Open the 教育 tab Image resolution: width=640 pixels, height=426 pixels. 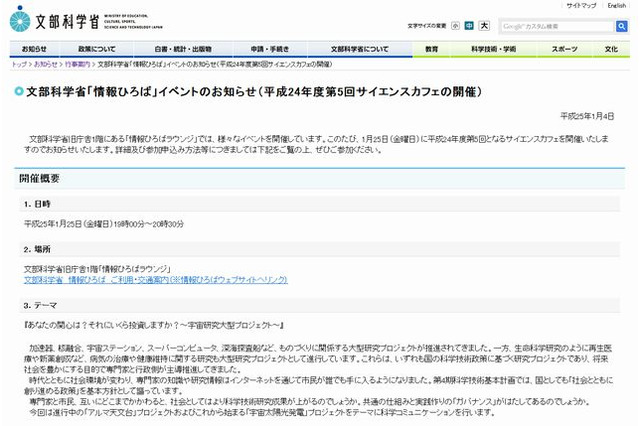[431, 49]
